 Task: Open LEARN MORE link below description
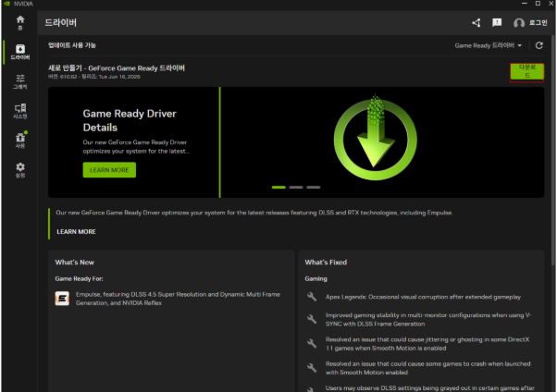76,231
